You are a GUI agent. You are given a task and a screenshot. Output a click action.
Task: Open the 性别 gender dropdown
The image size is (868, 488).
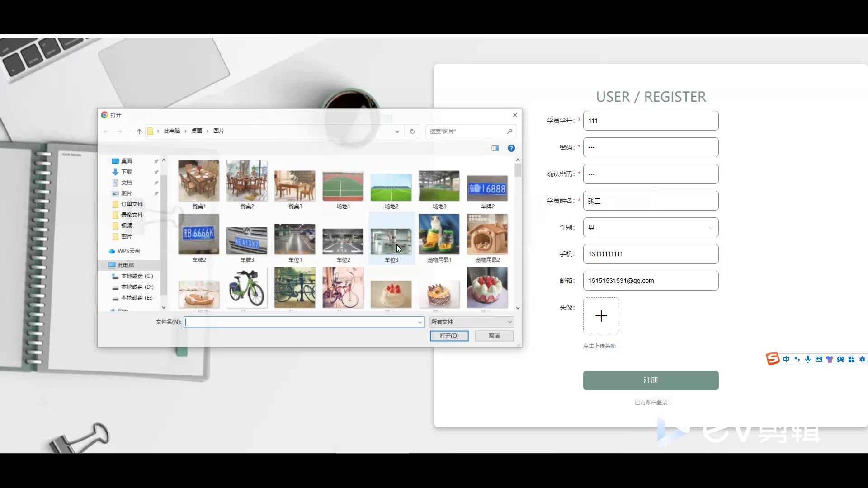tap(651, 227)
